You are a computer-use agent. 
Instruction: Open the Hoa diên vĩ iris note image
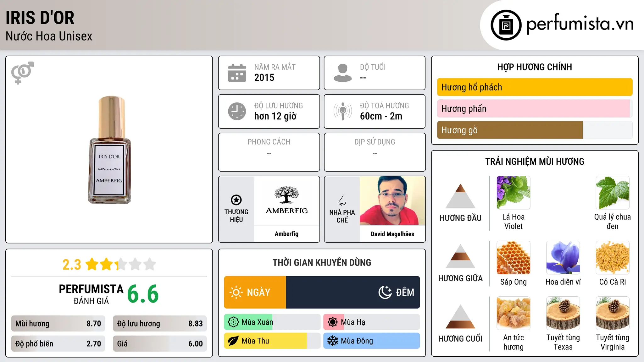coord(563,258)
